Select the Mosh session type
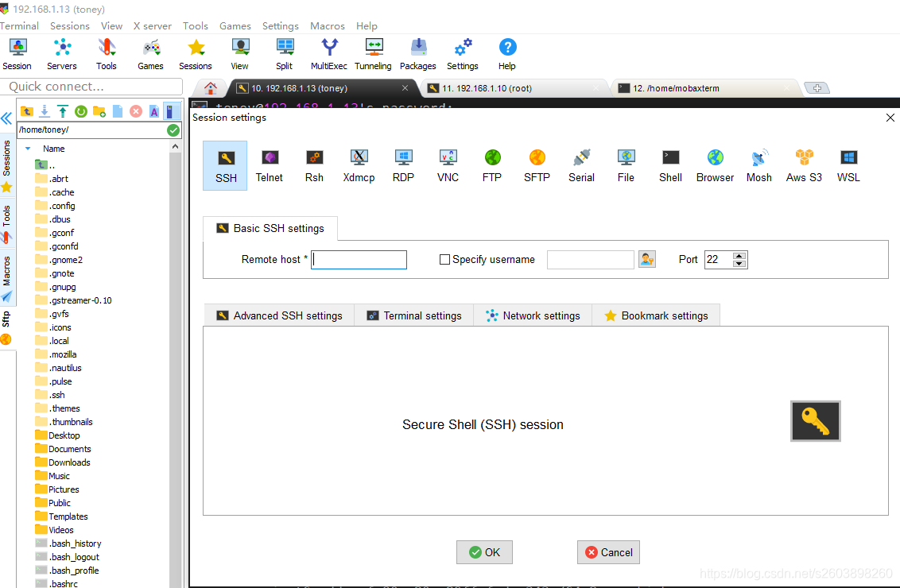The width and height of the screenshot is (900, 588). (x=758, y=166)
